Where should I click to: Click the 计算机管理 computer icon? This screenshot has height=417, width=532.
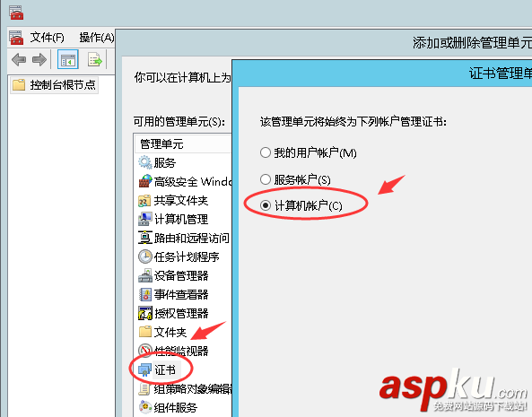144,220
